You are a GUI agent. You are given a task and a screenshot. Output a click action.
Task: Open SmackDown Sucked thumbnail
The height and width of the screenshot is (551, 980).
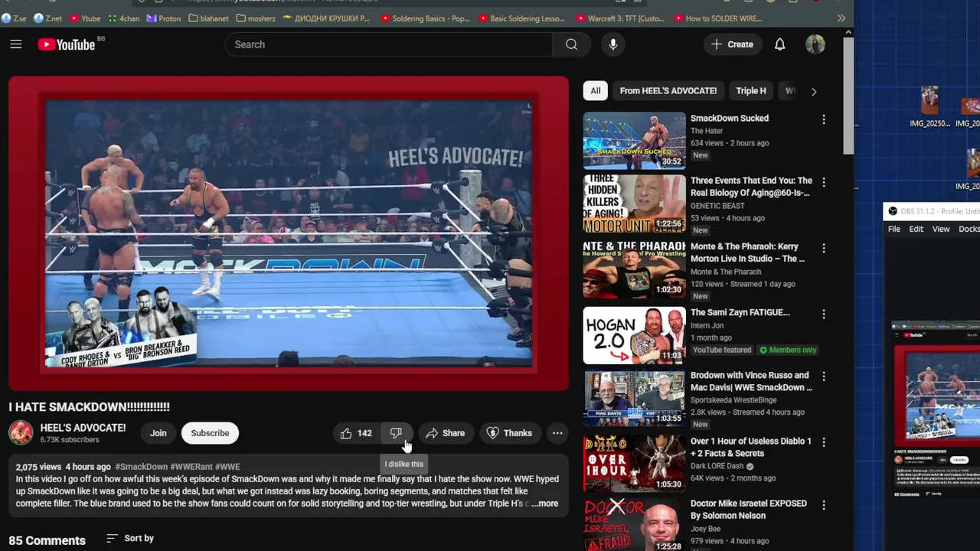pyautogui.click(x=635, y=141)
